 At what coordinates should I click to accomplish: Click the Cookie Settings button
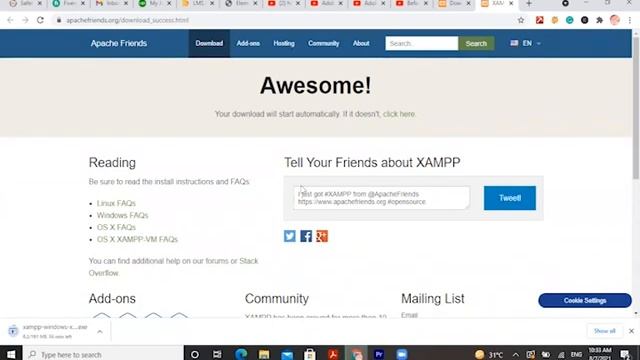pyautogui.click(x=585, y=300)
